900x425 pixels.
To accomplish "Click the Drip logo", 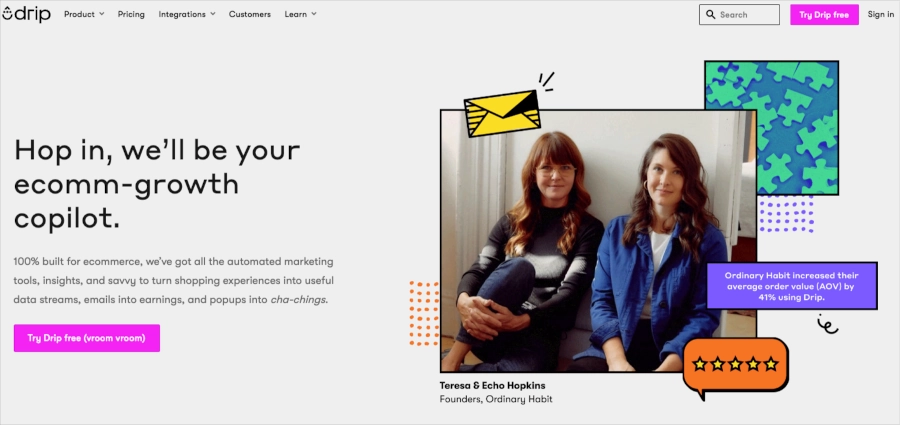I will tap(26, 14).
